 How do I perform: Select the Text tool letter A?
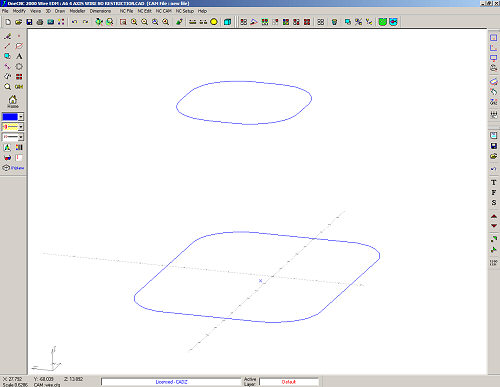point(19,56)
